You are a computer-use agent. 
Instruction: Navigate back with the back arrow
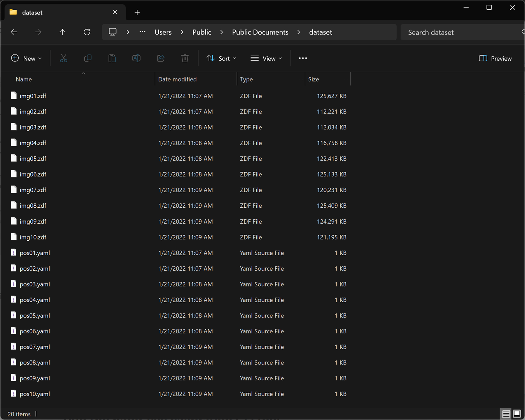[14, 32]
